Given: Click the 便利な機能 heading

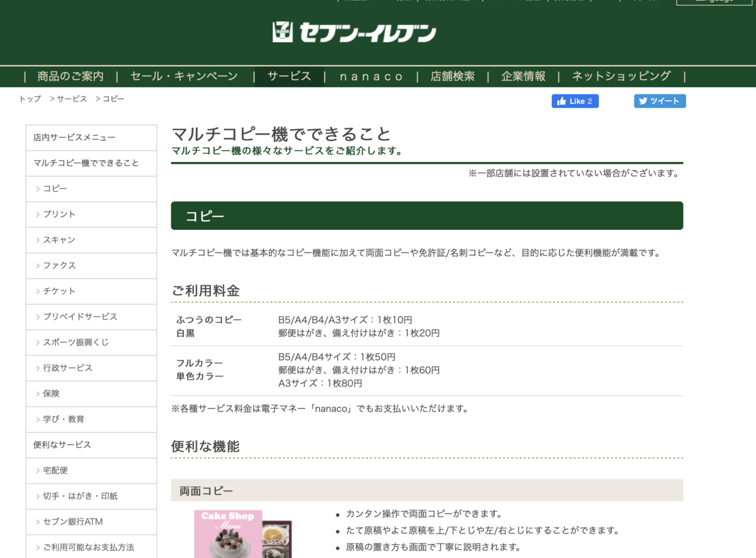Looking at the screenshot, I should [205, 447].
